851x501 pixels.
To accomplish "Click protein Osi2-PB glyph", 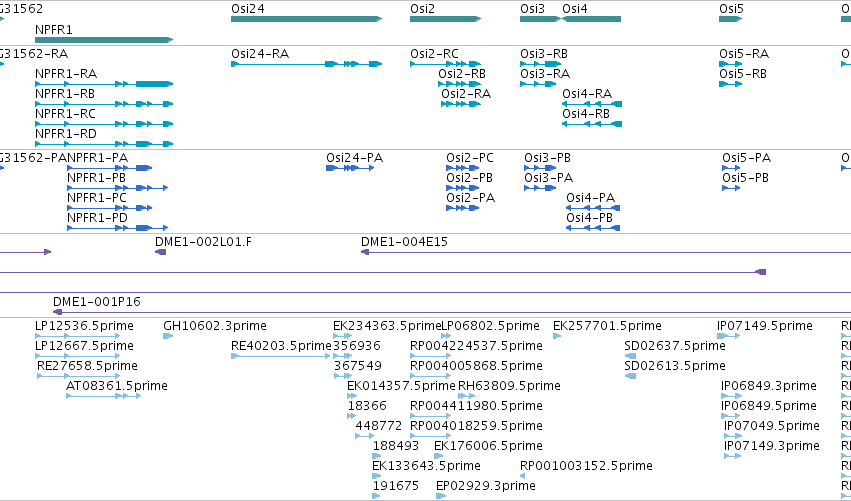I will point(462,188).
